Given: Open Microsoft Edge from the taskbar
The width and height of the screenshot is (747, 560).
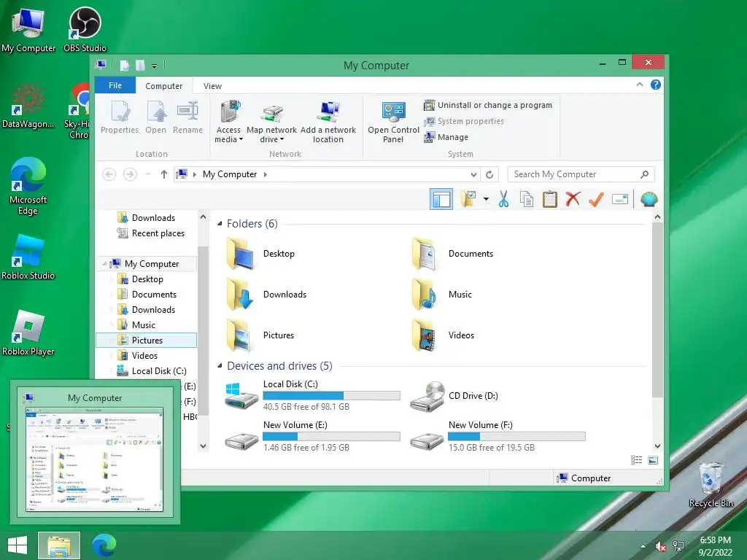Looking at the screenshot, I should [104, 545].
